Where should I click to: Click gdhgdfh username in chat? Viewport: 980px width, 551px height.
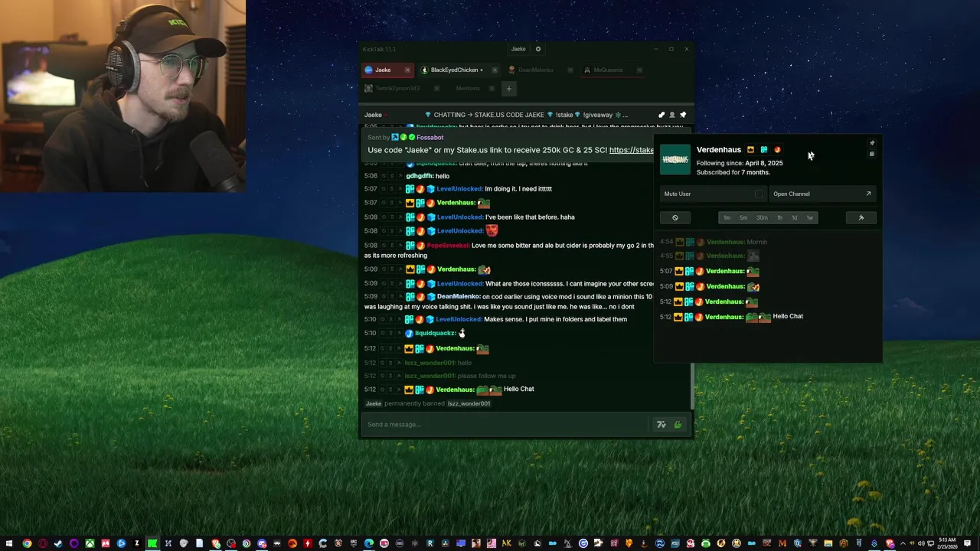[x=420, y=176]
